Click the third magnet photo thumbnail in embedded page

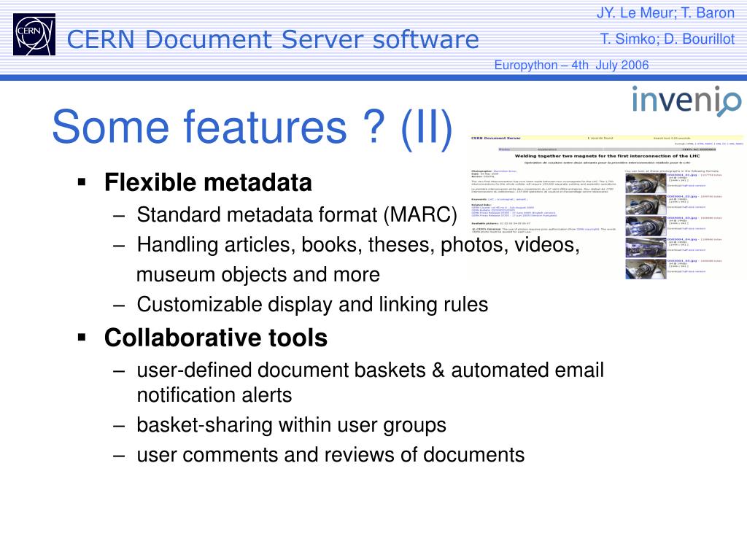[x=646, y=226]
